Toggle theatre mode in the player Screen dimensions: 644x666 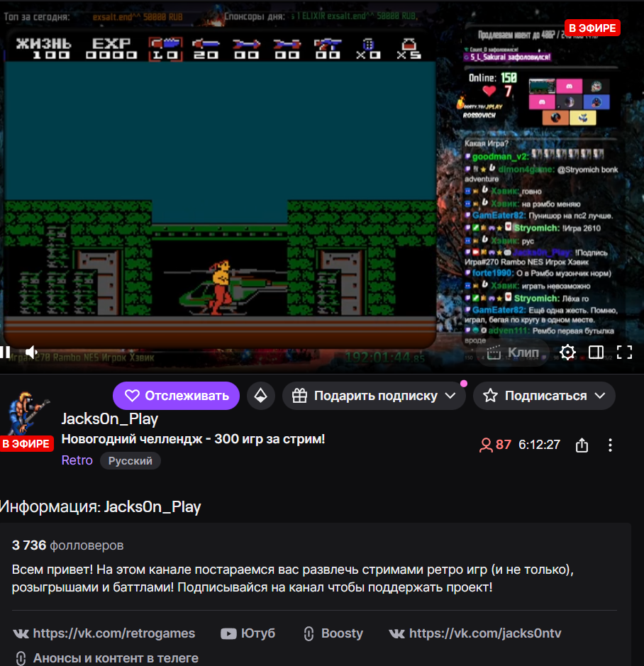coord(596,352)
